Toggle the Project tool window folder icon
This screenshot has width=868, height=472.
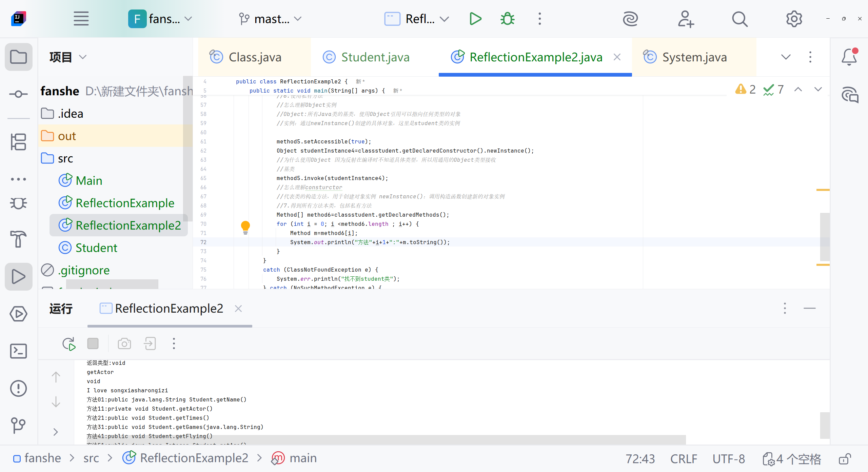(x=18, y=57)
